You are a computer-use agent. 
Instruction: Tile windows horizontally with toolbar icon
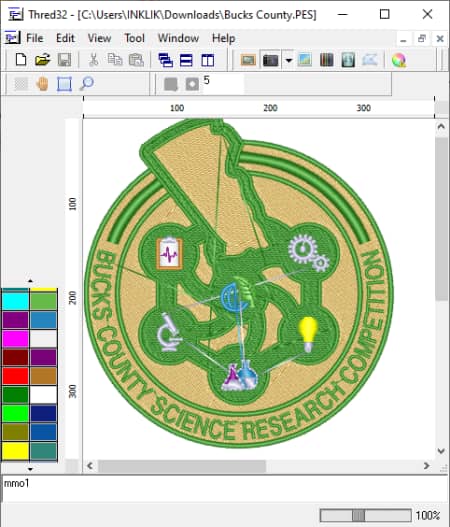(186, 60)
